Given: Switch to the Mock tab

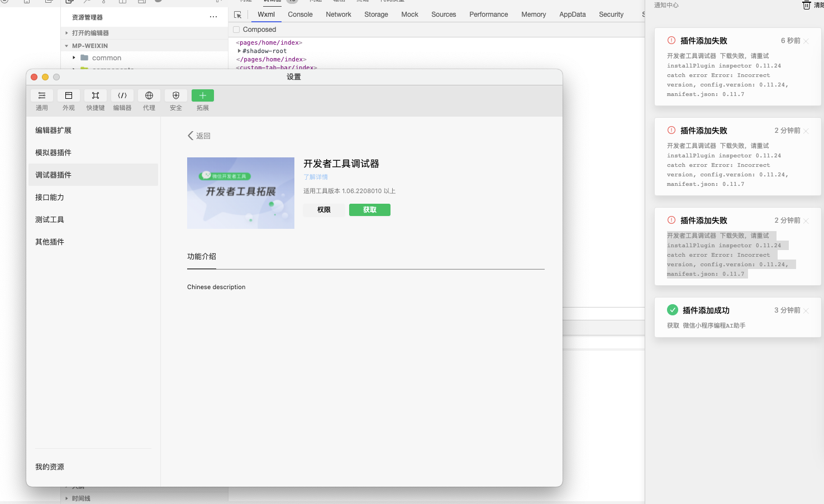Looking at the screenshot, I should [409, 15].
